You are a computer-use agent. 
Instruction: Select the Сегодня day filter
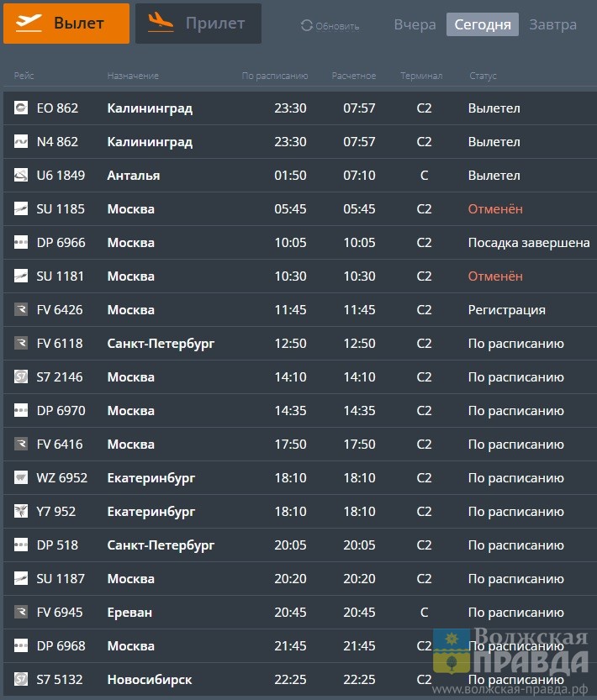click(482, 24)
